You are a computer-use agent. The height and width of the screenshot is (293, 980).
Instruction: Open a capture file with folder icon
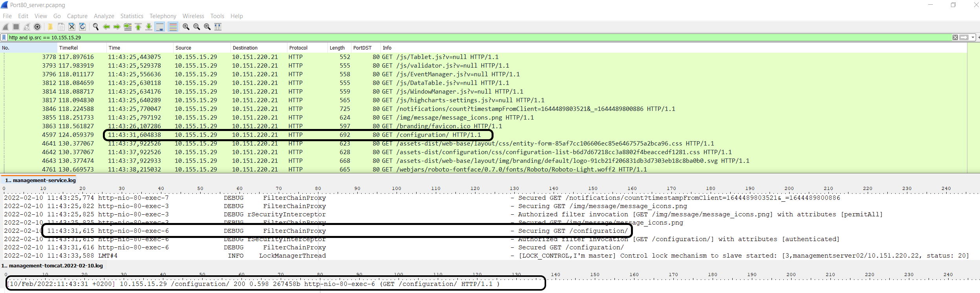pyautogui.click(x=50, y=27)
